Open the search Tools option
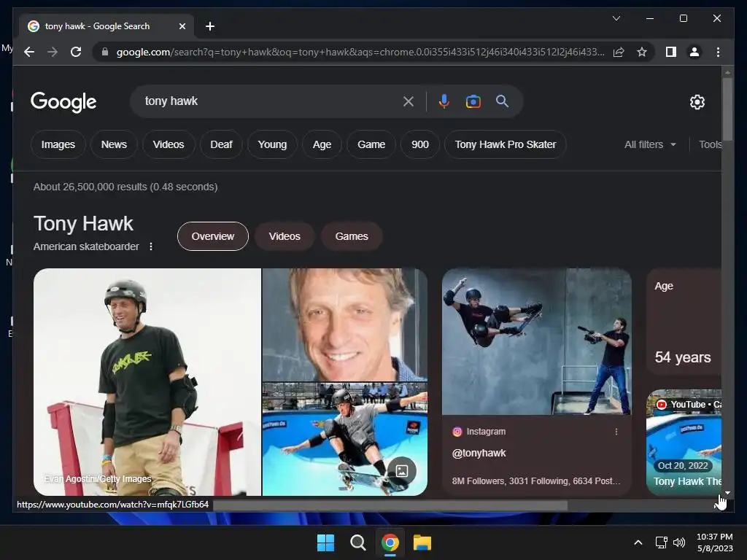The width and height of the screenshot is (747, 560). tap(710, 144)
